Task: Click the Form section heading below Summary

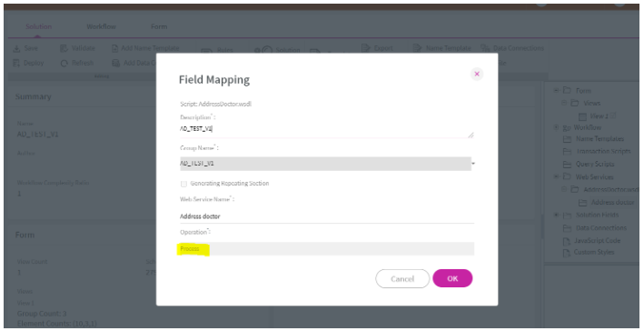Action: pos(25,236)
